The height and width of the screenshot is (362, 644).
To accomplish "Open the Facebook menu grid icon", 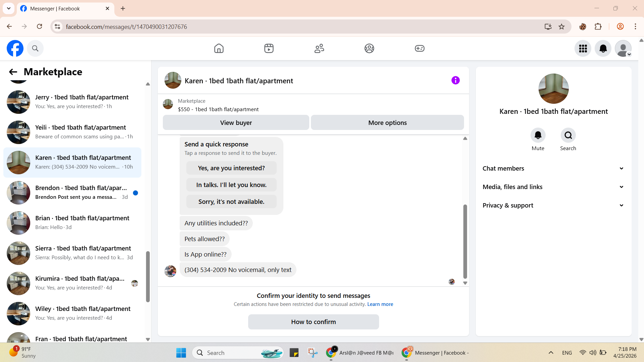I will tap(583, 48).
